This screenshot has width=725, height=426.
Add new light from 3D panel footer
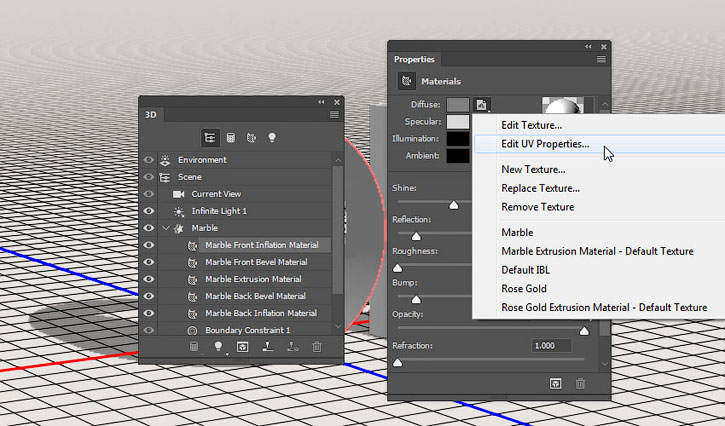pos(218,346)
